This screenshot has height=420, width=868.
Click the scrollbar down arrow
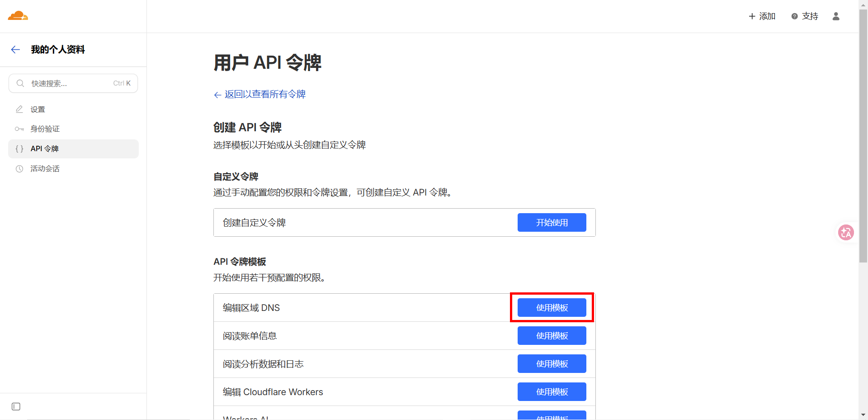coord(863,415)
